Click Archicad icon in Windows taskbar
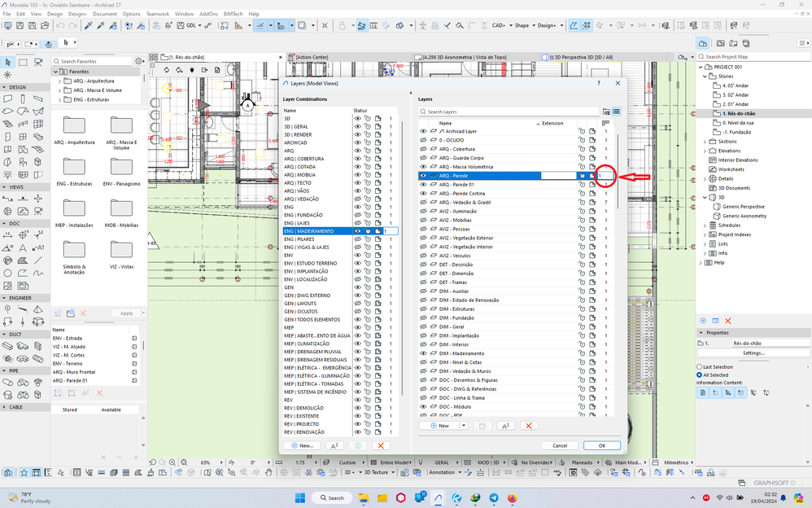 (438, 498)
